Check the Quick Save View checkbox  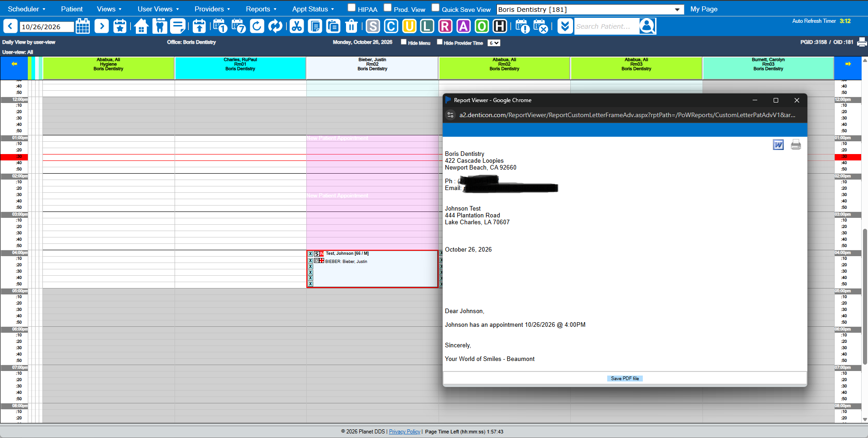(435, 8)
